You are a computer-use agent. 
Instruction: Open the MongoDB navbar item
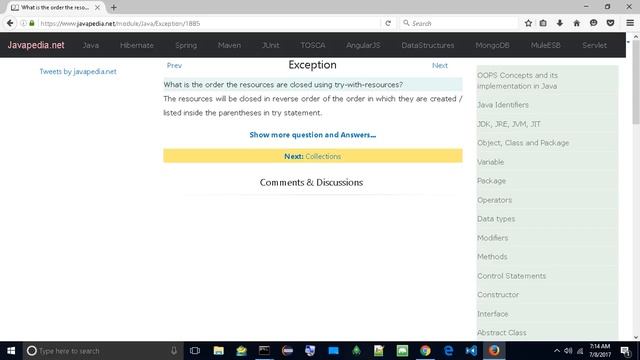pyautogui.click(x=492, y=45)
